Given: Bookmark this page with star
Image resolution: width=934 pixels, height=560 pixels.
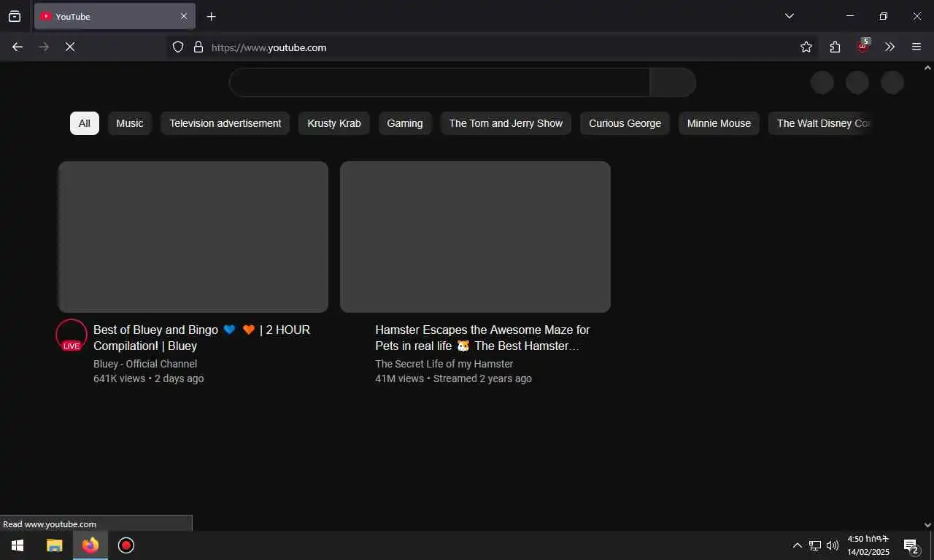Looking at the screenshot, I should coord(806,47).
